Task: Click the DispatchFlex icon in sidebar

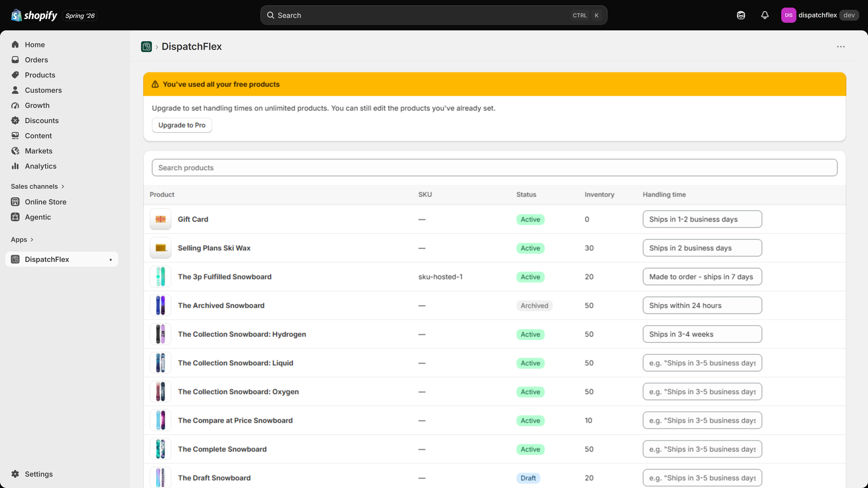Action: tap(15, 259)
